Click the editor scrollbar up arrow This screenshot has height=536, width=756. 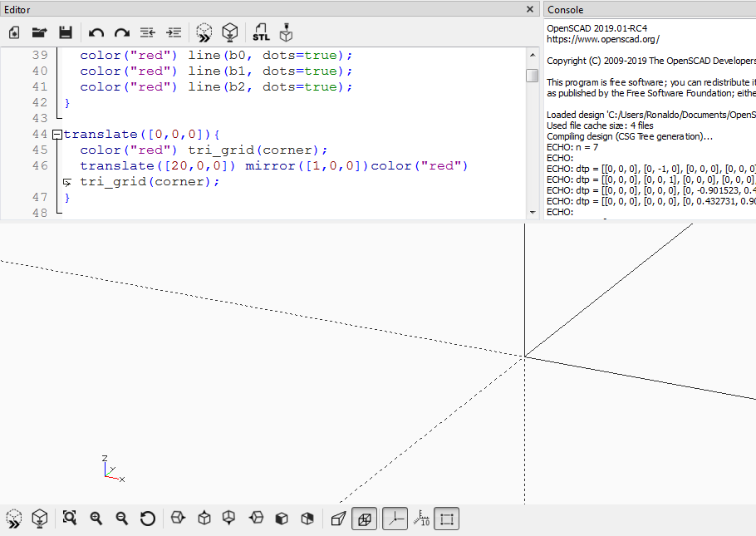[x=533, y=55]
